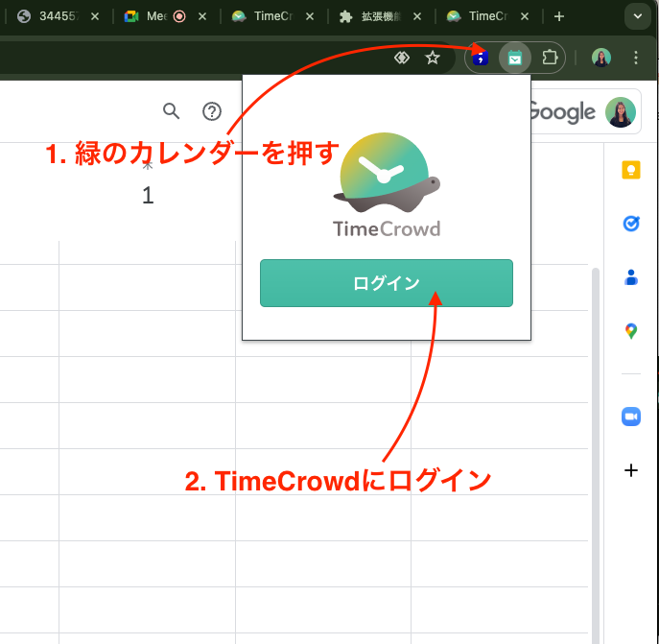Image resolution: width=659 pixels, height=644 pixels.
Task: Click the day number 1 header
Action: (x=148, y=195)
